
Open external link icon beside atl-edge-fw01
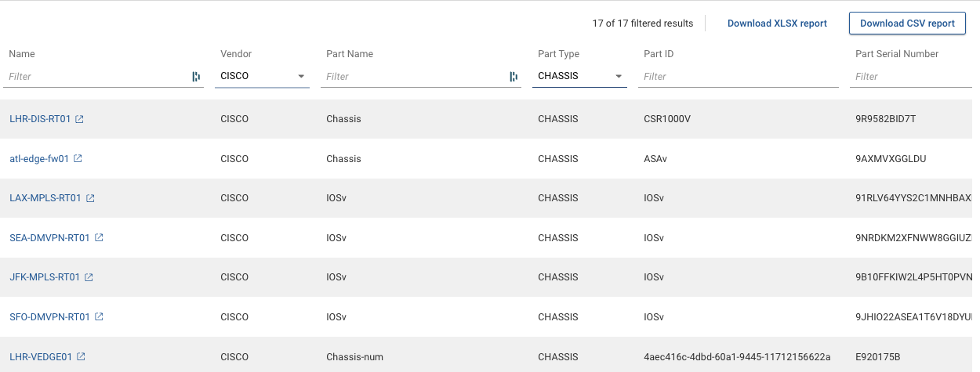pyautogui.click(x=78, y=158)
